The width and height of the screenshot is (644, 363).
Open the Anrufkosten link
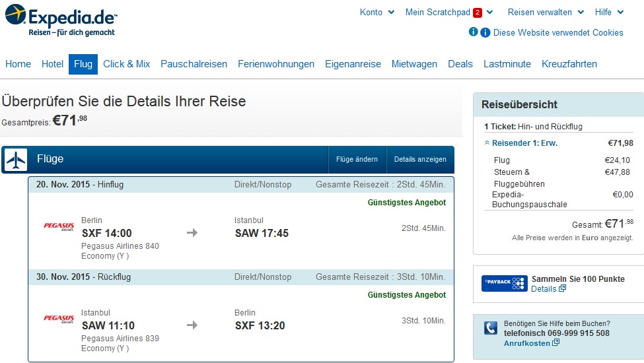527,343
